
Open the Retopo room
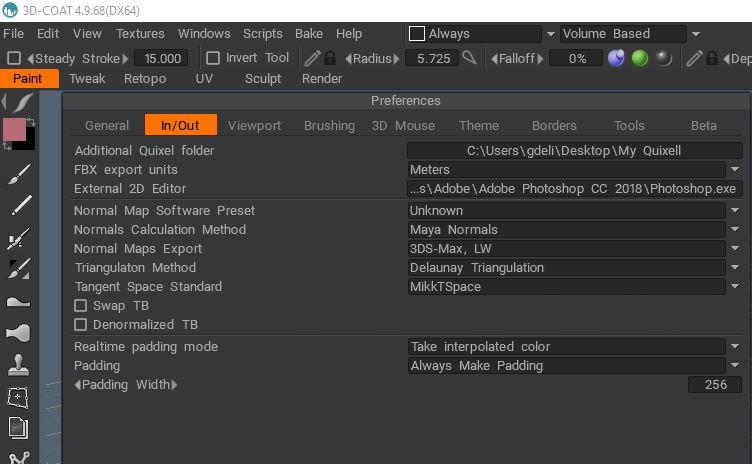coord(144,79)
